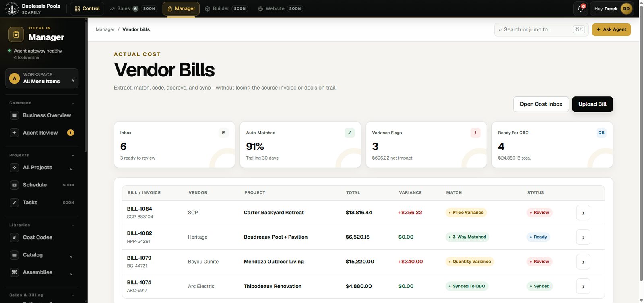Click the DD user avatar
Image resolution: width=644 pixels, height=303 pixels.
click(626, 8)
